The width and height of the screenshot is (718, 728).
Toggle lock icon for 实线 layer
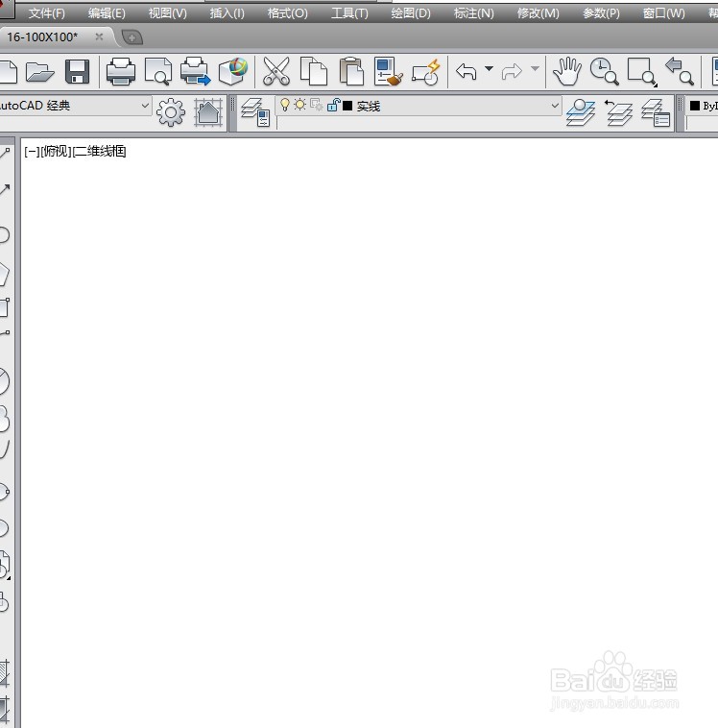pos(333,105)
